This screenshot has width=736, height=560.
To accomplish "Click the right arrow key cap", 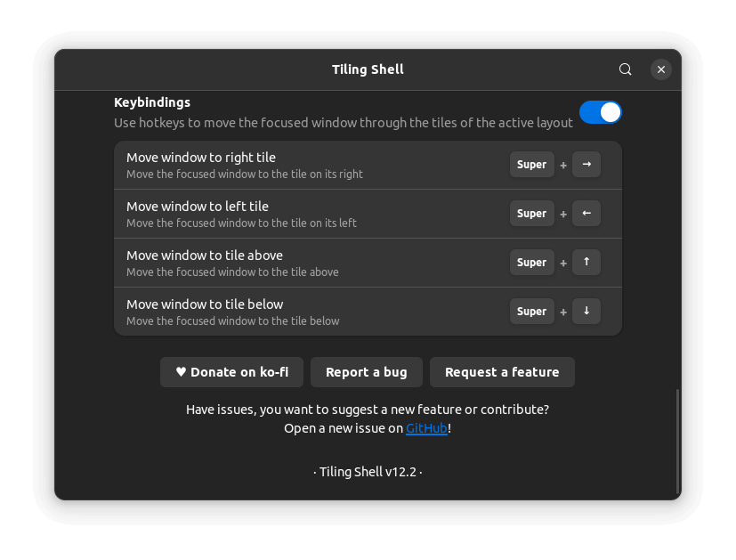I will tap(586, 165).
